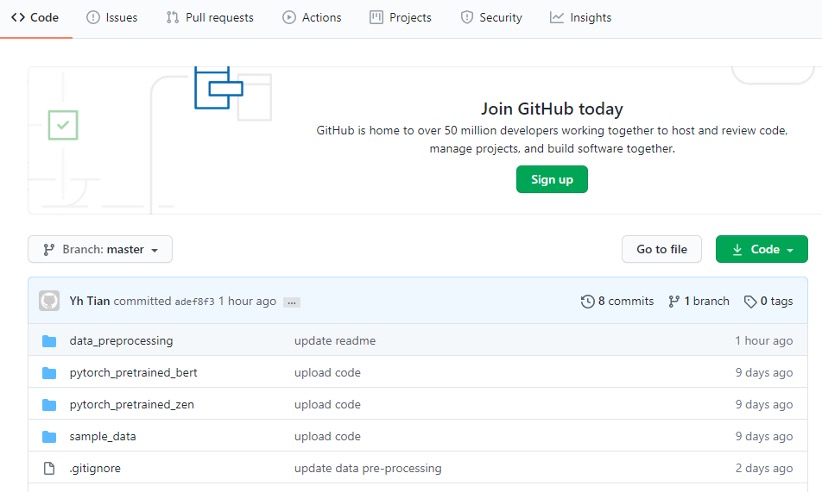Click the Actions play icon
This screenshot has height=492, width=822.
(x=289, y=18)
